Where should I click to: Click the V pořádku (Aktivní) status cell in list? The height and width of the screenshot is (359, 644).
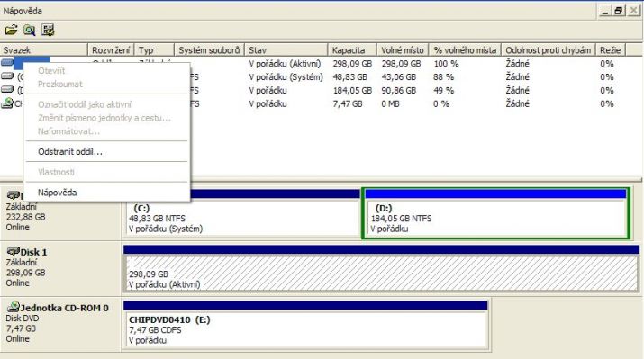pos(285,64)
